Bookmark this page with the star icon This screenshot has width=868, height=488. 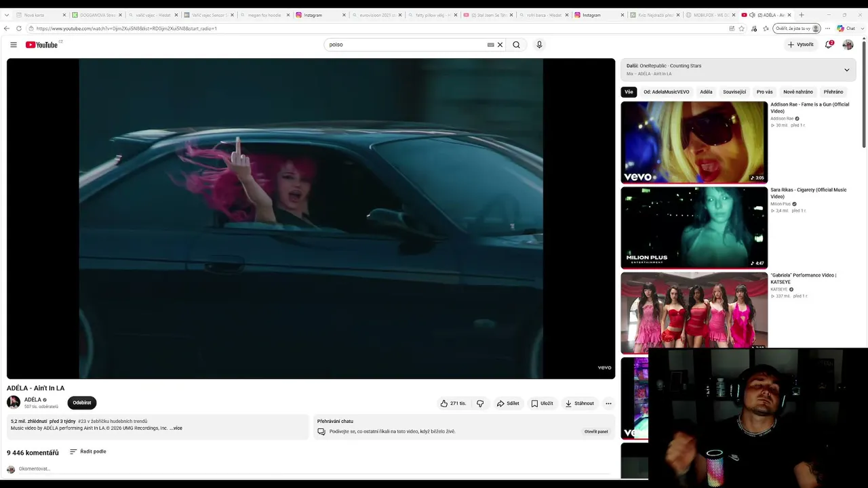(x=741, y=28)
